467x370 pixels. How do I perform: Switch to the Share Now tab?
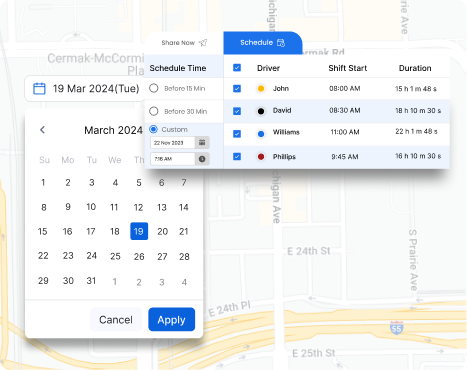184,43
